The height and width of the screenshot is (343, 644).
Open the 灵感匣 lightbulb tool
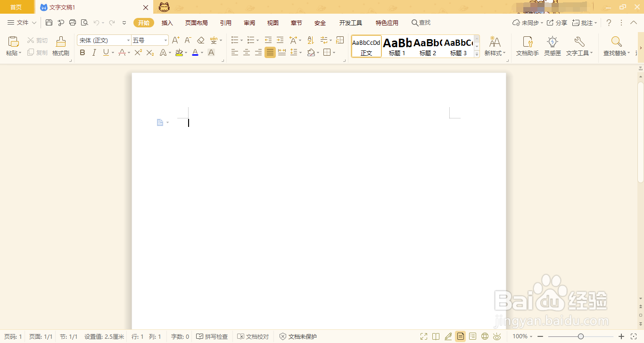[553, 47]
